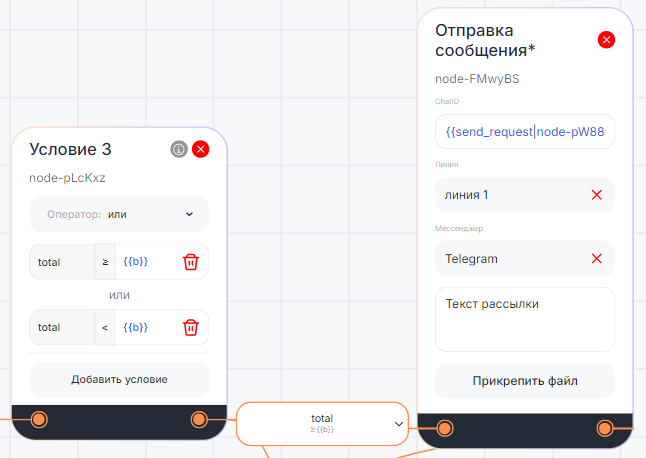Open info icon on Условие 3

click(179, 149)
